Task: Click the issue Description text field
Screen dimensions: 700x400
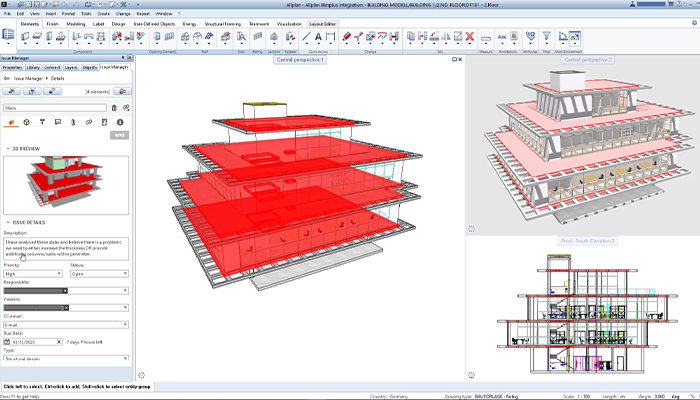Action: click(66, 247)
